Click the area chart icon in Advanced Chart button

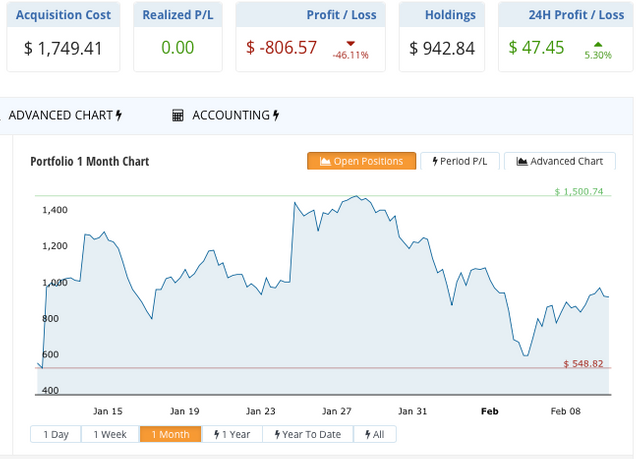tap(521, 161)
